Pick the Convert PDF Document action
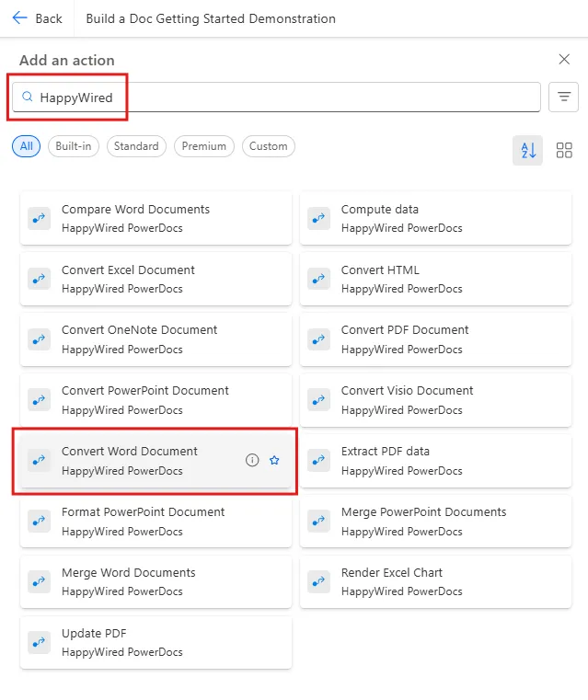This screenshot has height=700, width=588. pyautogui.click(x=435, y=339)
